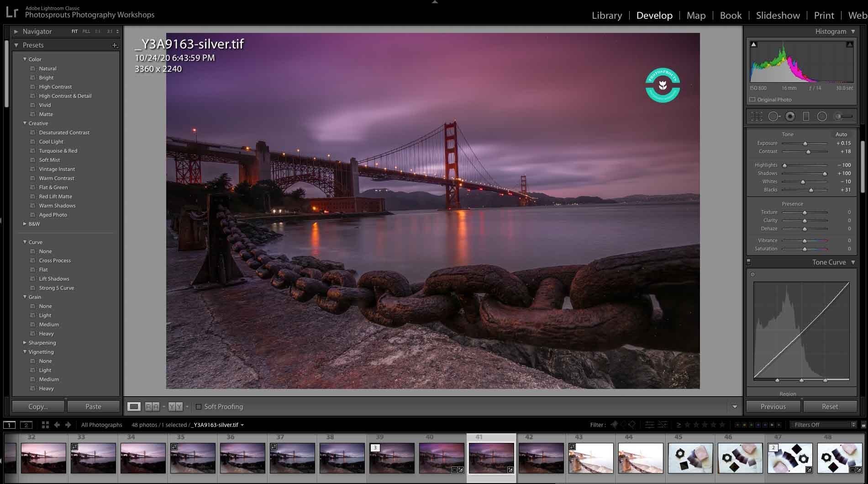Activate Tone Curve targeted adjustment tool
868x484 pixels.
752,274
